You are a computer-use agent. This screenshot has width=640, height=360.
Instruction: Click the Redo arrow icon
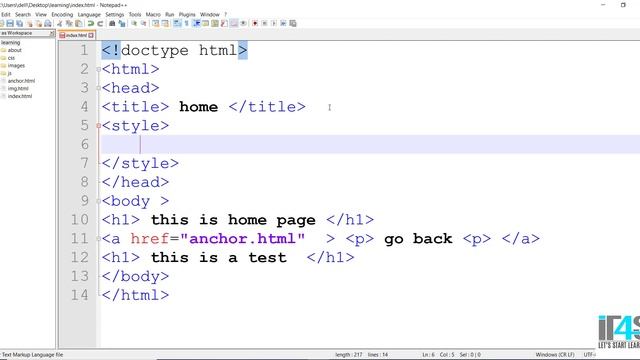tap(100, 23)
